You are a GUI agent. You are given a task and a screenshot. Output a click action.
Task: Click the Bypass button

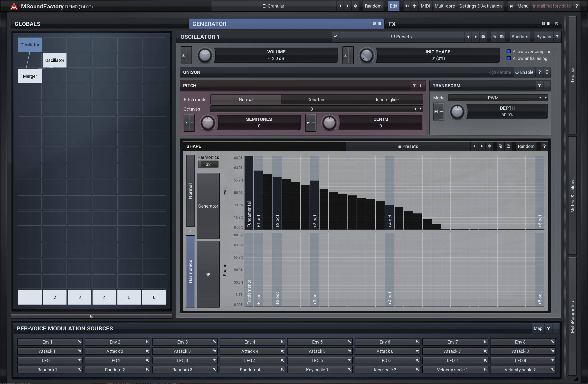543,37
